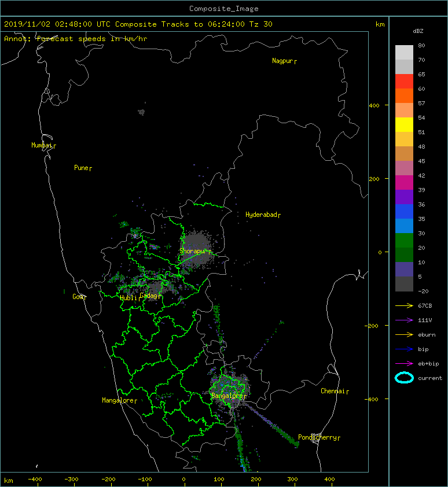Viewport: 448px width, 487px height.
Task: Select the eburn arrow symbol in legend
Action: (x=404, y=335)
